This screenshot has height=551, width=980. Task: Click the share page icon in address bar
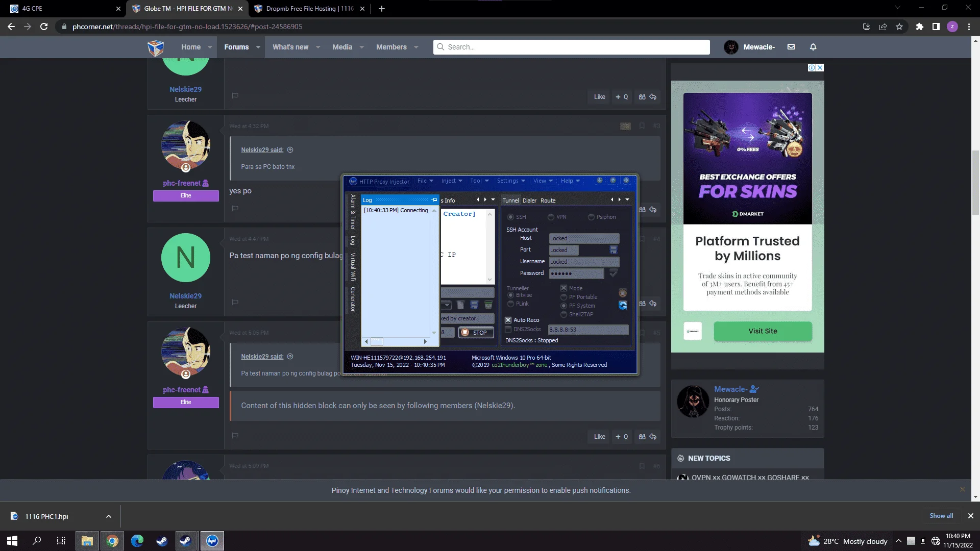883,27
